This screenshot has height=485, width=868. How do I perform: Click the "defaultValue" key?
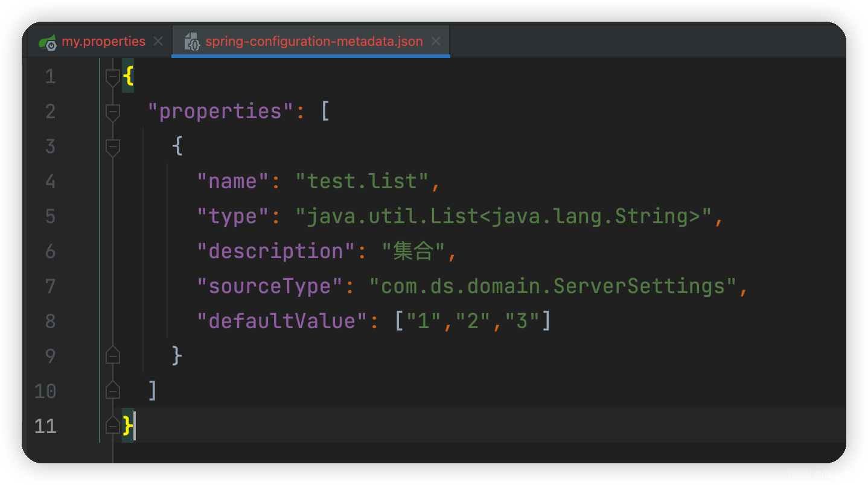pyautogui.click(x=282, y=322)
